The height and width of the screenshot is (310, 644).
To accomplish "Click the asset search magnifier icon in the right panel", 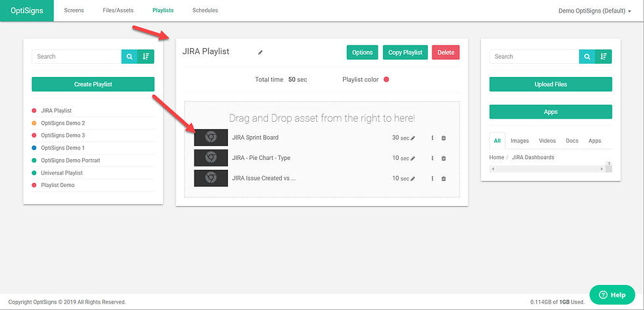I will pyautogui.click(x=587, y=57).
